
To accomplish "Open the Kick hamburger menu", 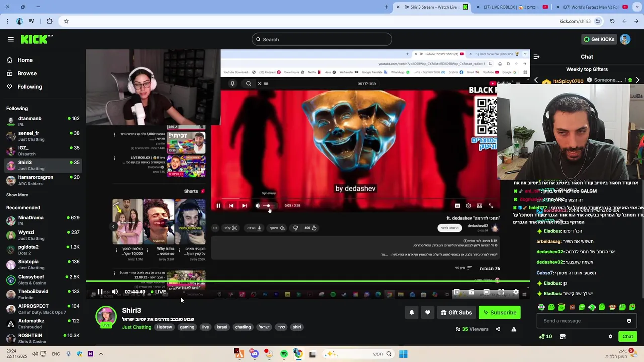I will click(11, 39).
